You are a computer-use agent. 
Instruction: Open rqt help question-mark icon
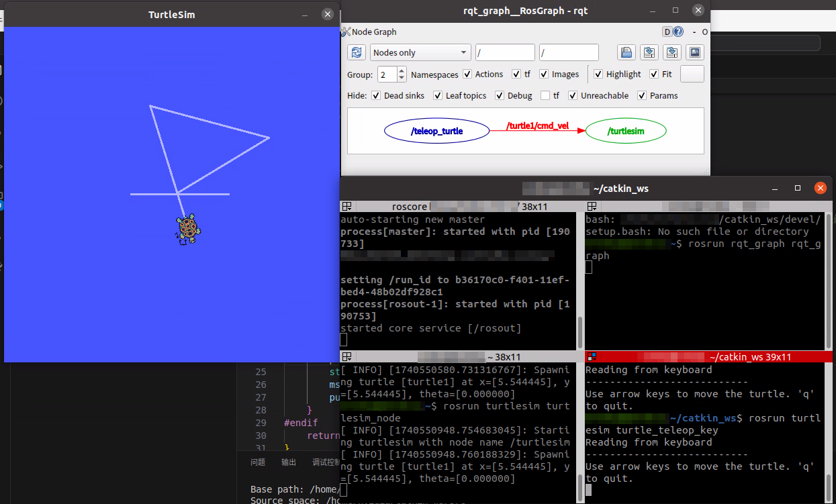[678, 32]
